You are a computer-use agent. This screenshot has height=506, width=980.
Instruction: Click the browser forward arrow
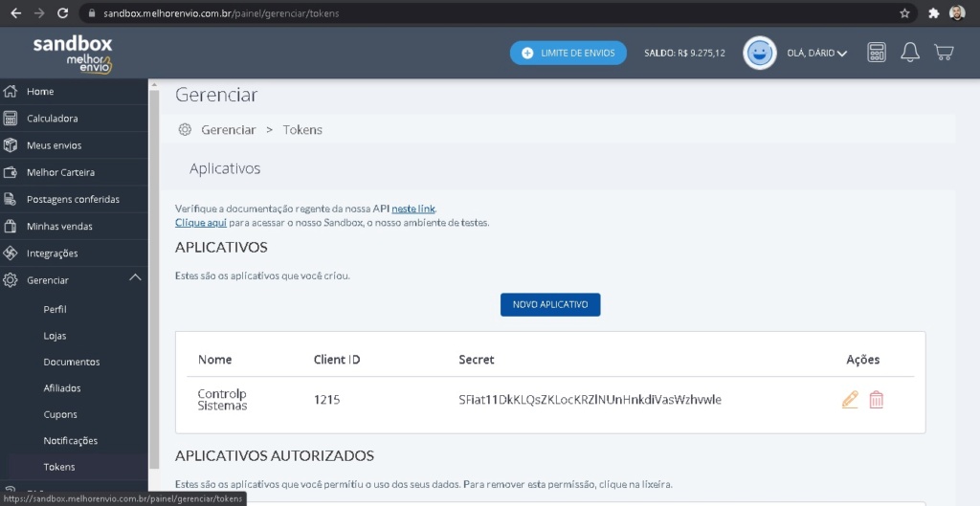39,13
